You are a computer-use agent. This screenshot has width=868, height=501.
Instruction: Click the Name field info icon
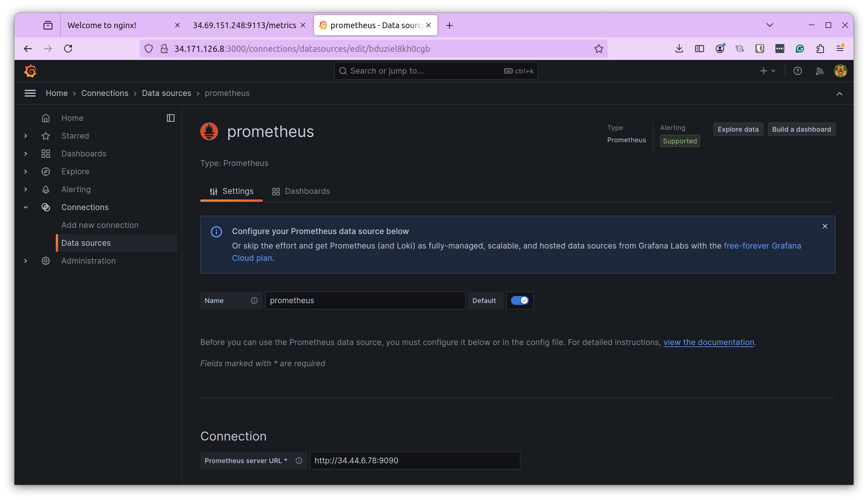coord(254,300)
